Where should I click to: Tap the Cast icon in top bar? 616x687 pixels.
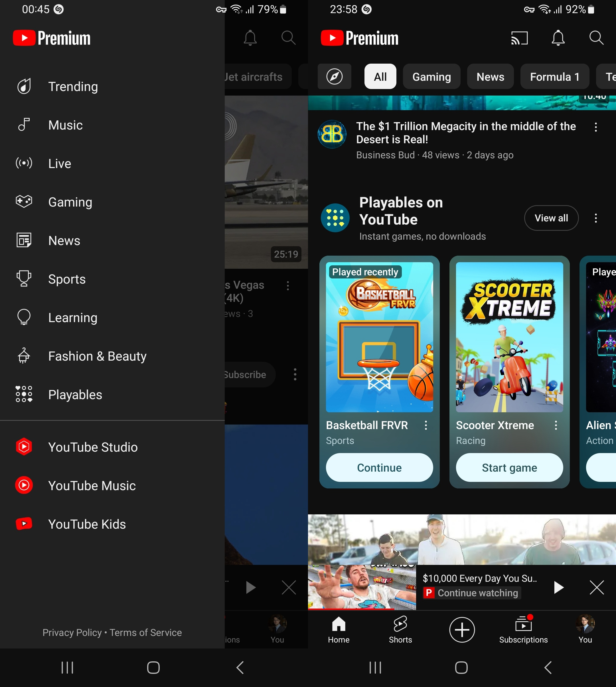520,38
